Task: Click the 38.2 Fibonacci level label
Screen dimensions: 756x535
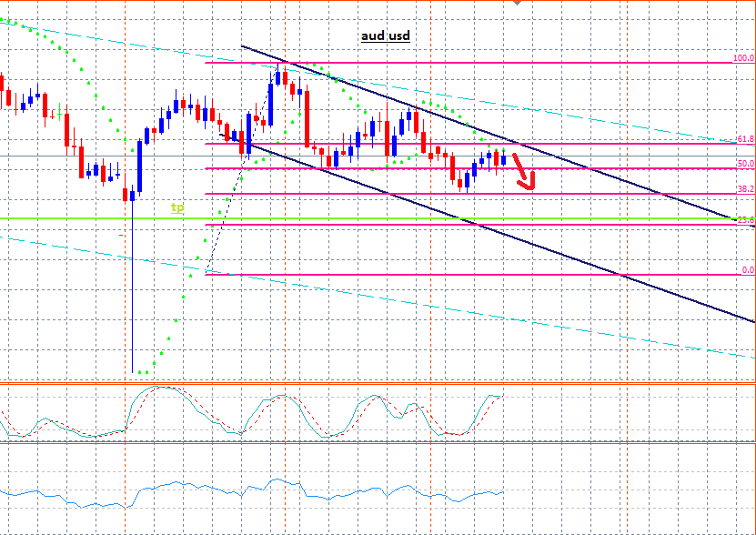Action: pyautogui.click(x=745, y=188)
